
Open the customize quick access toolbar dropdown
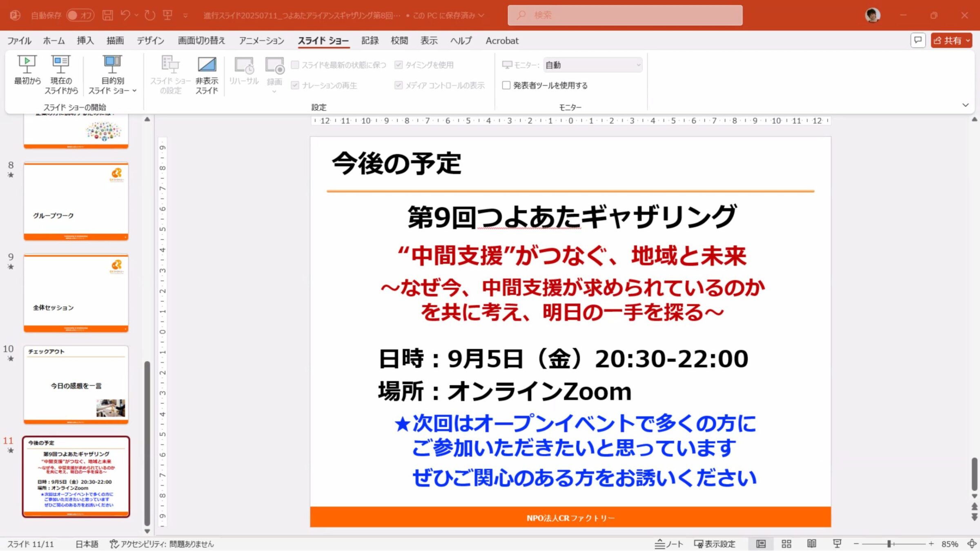[185, 16]
